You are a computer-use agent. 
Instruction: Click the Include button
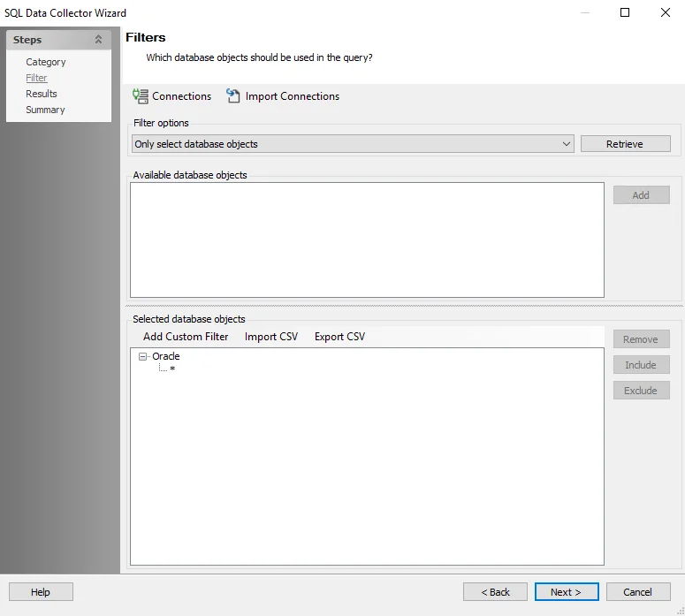point(642,365)
